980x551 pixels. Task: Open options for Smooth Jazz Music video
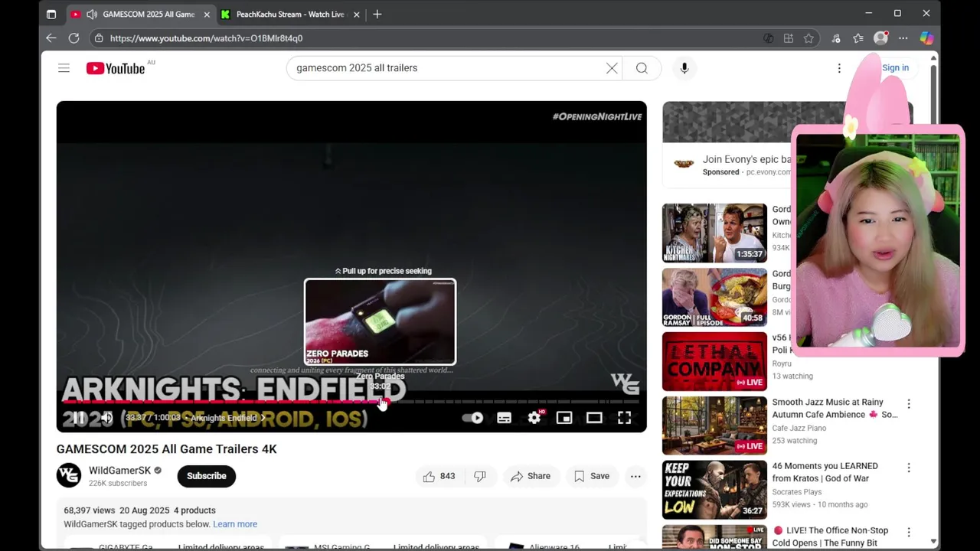909,403
